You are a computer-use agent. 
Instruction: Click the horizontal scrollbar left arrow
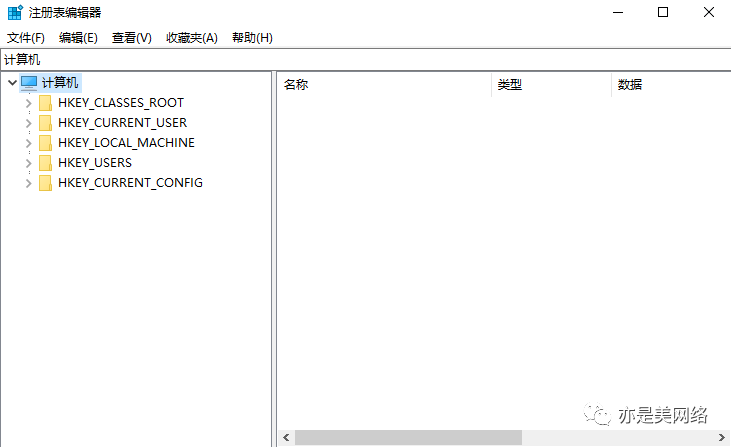pyautogui.click(x=286, y=438)
